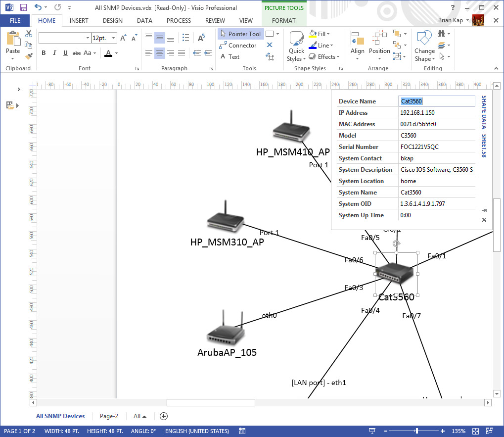The image size is (504, 437).
Task: Zoom in with the plus button
Action: pos(443,431)
